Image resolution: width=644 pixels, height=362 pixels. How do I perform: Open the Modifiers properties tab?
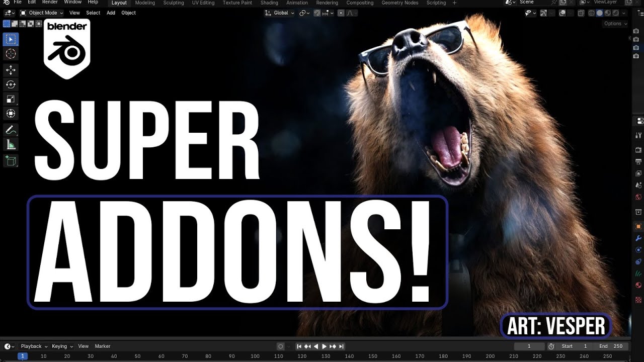639,238
